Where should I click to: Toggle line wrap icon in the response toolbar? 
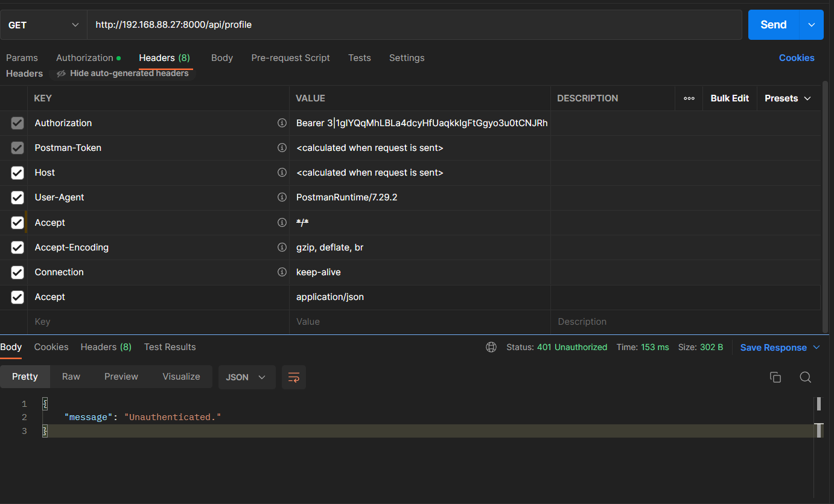tap(294, 377)
